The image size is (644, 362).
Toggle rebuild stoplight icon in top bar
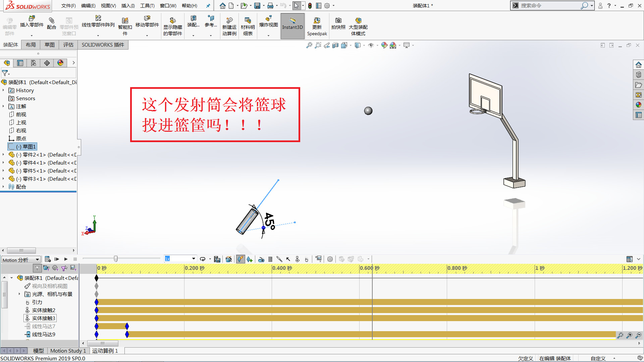(x=310, y=6)
